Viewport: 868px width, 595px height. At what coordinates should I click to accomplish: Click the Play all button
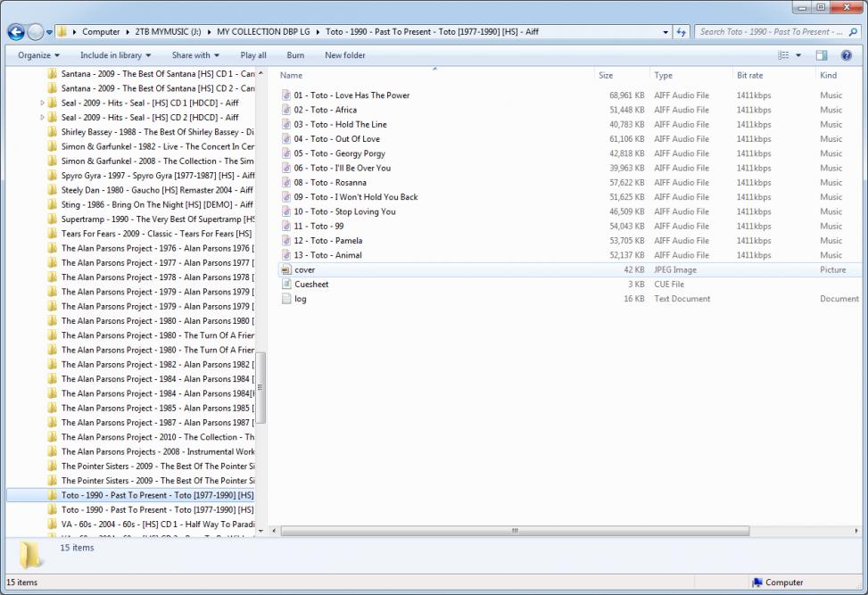[253, 55]
